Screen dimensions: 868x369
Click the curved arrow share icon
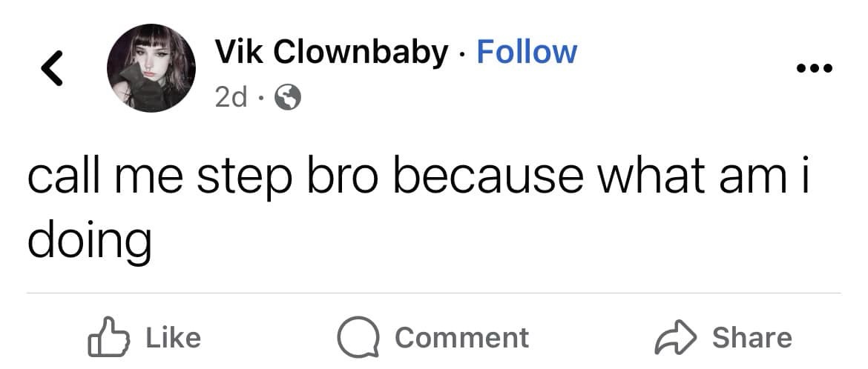(674, 338)
